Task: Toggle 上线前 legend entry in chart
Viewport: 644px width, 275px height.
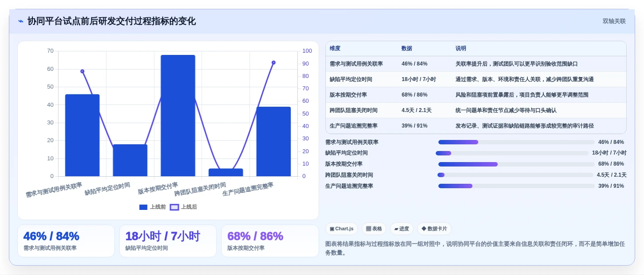Action: click(x=152, y=207)
